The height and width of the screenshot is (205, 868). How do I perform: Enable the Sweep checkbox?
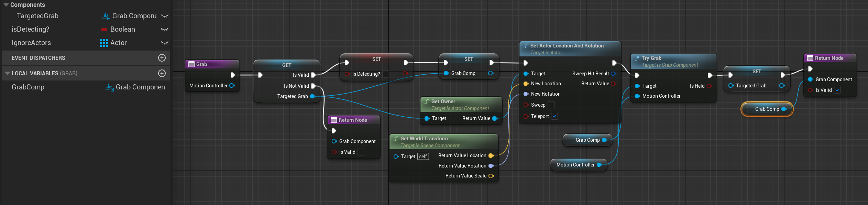(551, 105)
